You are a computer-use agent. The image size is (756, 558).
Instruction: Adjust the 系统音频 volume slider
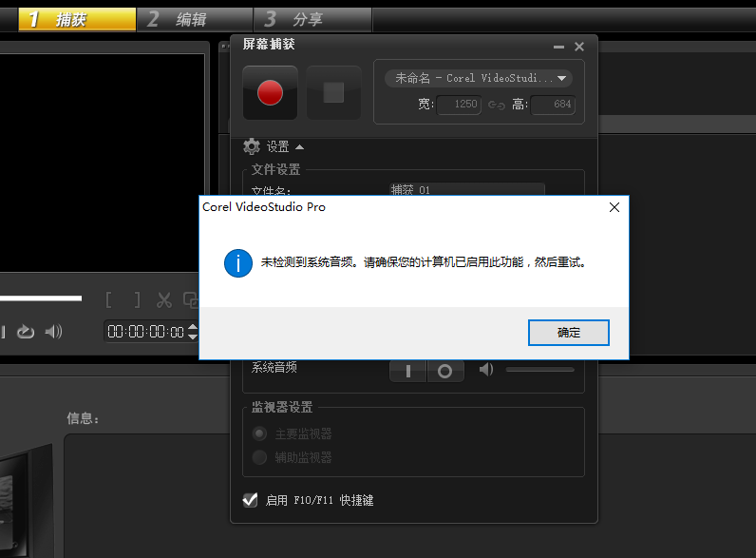click(540, 370)
